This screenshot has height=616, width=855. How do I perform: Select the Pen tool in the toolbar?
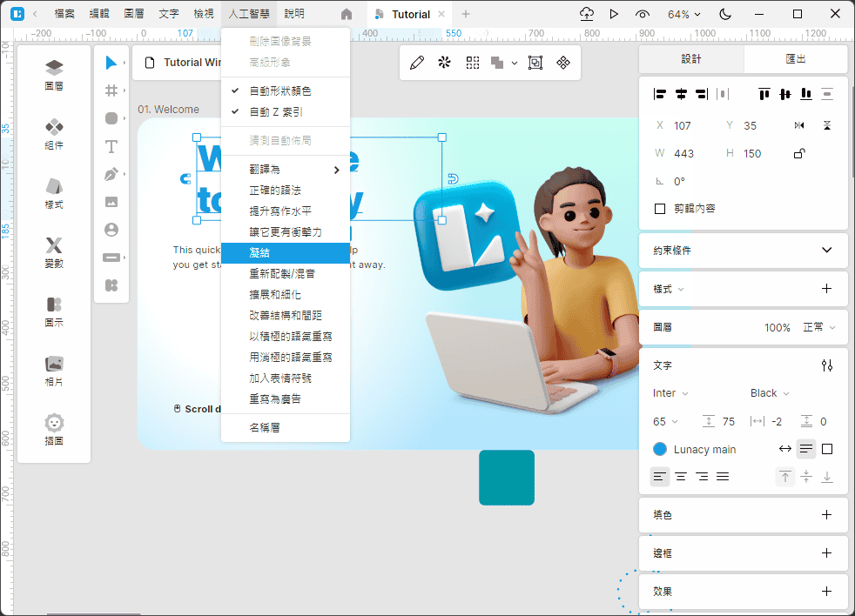[x=111, y=174]
